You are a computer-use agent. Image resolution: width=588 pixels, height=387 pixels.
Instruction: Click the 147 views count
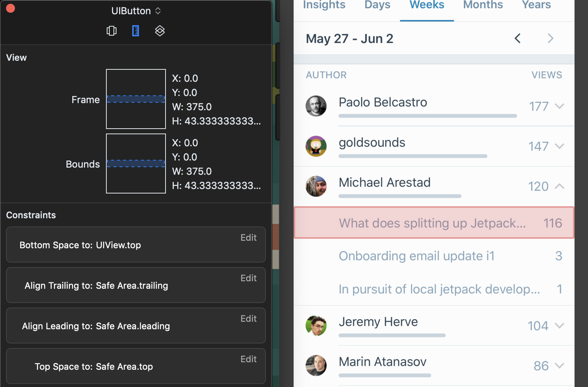click(539, 146)
